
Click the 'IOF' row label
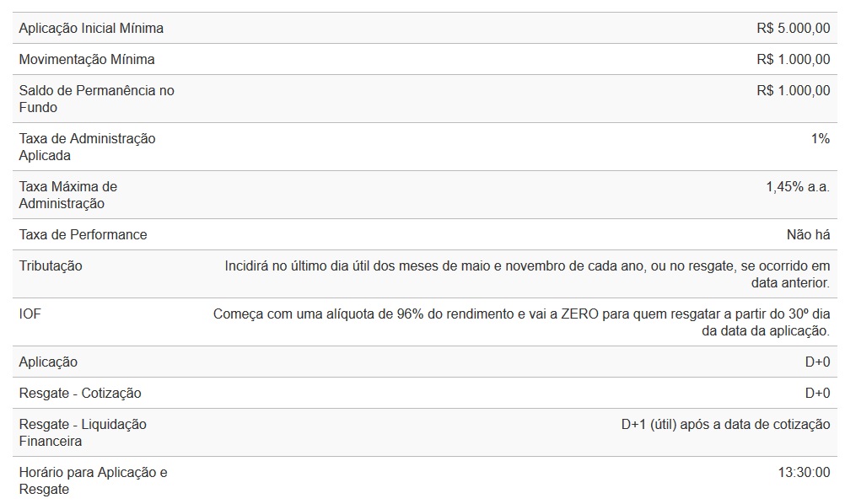30,314
